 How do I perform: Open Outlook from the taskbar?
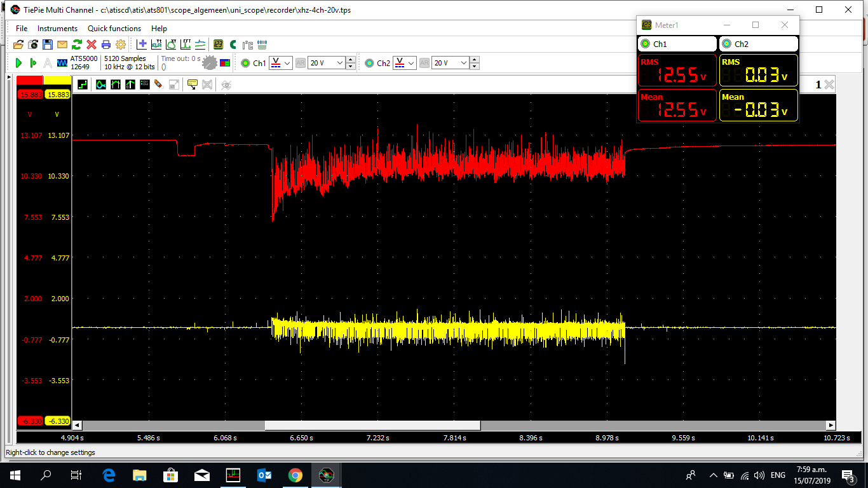click(x=264, y=475)
